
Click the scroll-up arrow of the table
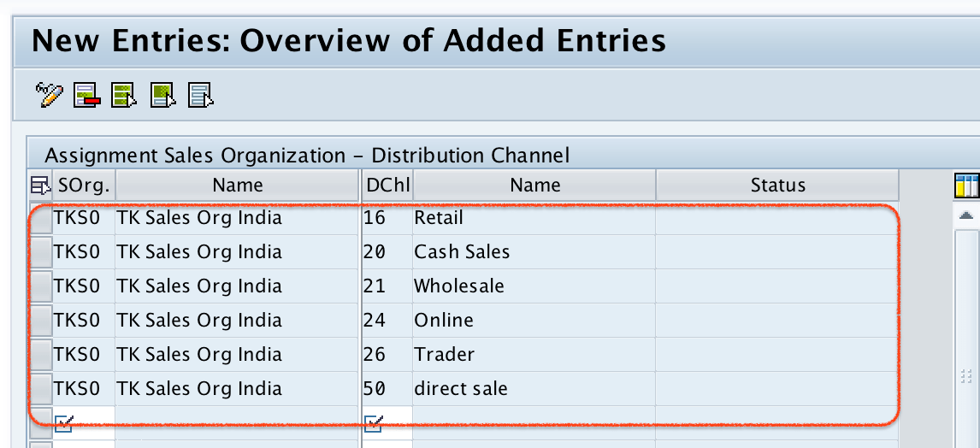(x=966, y=215)
